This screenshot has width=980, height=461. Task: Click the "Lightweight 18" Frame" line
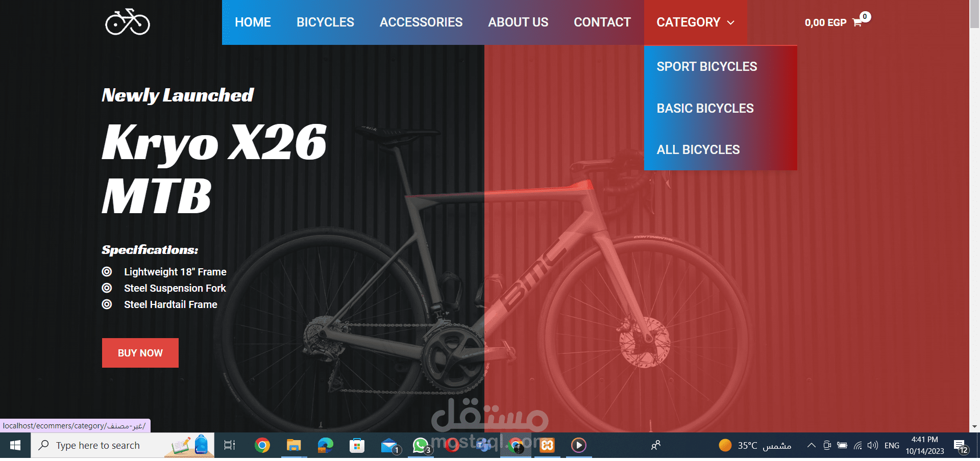coord(175,272)
